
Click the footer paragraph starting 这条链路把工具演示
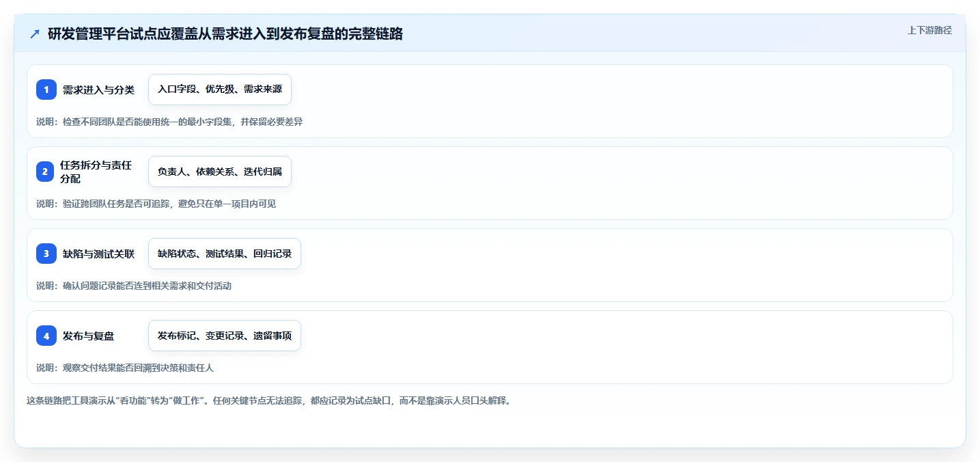pyautogui.click(x=268, y=400)
